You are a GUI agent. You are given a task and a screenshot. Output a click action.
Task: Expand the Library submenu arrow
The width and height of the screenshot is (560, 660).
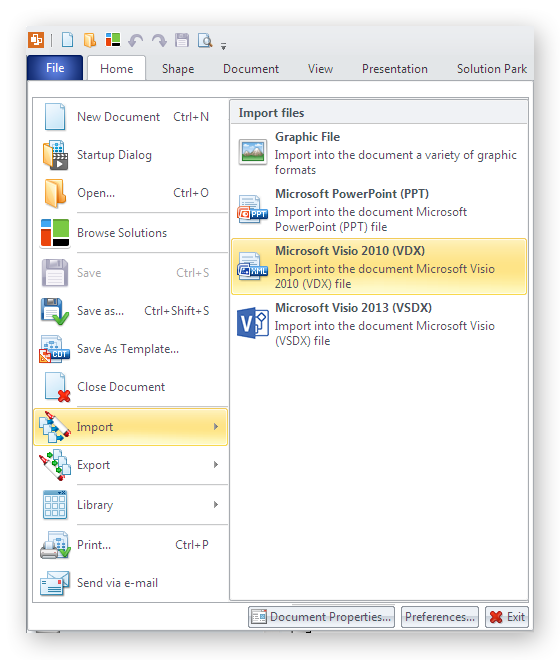(x=216, y=505)
